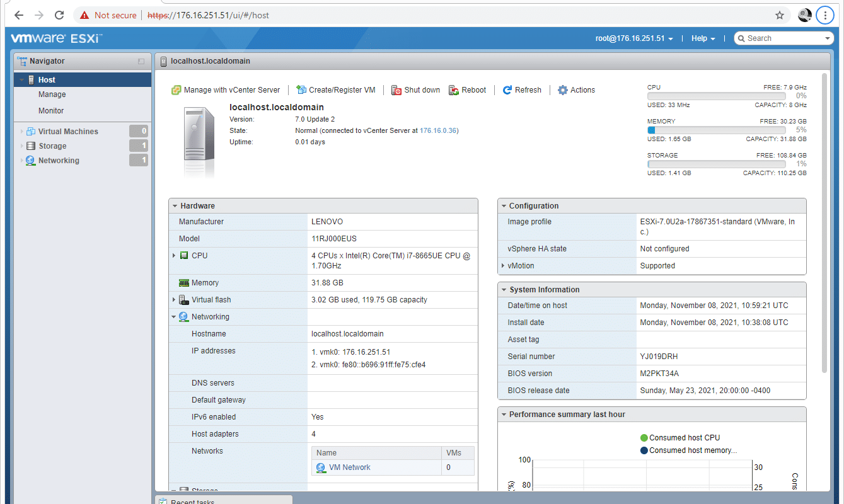Open the search options dropdown arrow
The image size is (844, 504).
(x=828, y=38)
